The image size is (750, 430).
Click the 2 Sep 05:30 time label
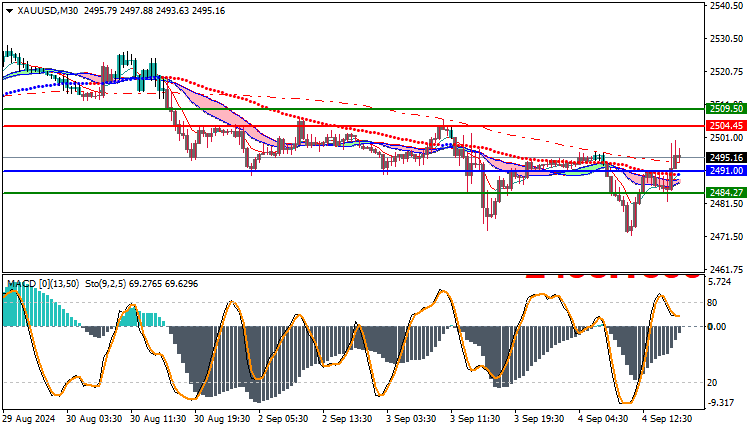point(283,419)
